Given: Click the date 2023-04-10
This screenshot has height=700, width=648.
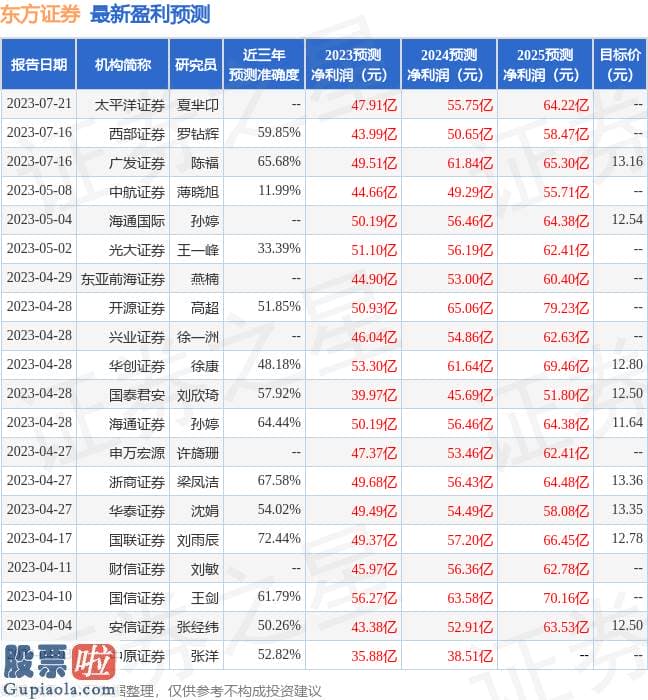Looking at the screenshot, I should pos(39,597).
